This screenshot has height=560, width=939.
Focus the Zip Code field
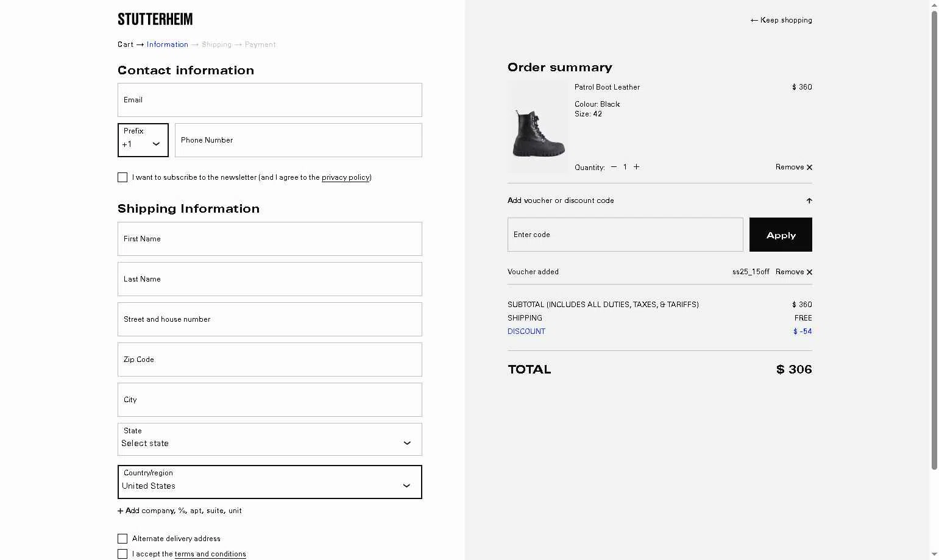[x=270, y=360]
